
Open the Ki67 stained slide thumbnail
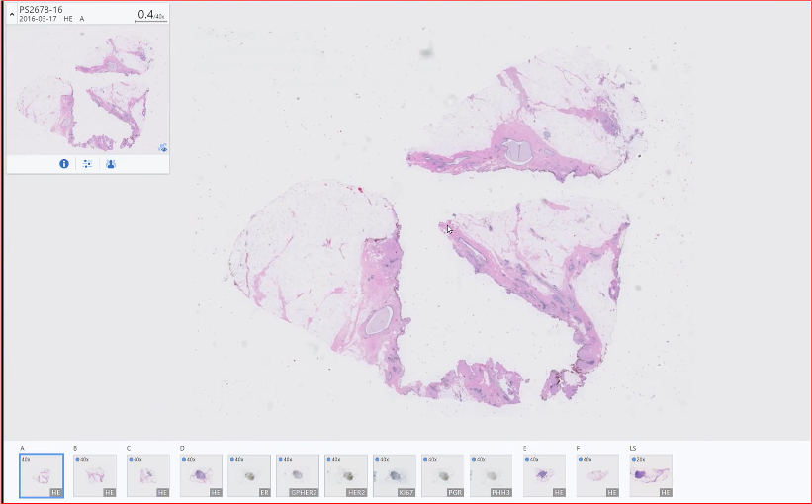pos(395,475)
